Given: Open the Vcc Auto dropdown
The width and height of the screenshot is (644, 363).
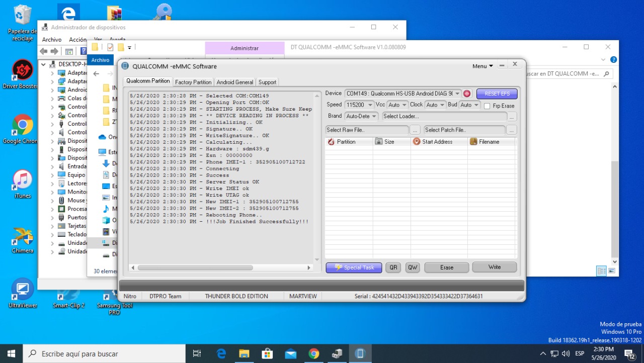Looking at the screenshot, I should click(x=397, y=105).
